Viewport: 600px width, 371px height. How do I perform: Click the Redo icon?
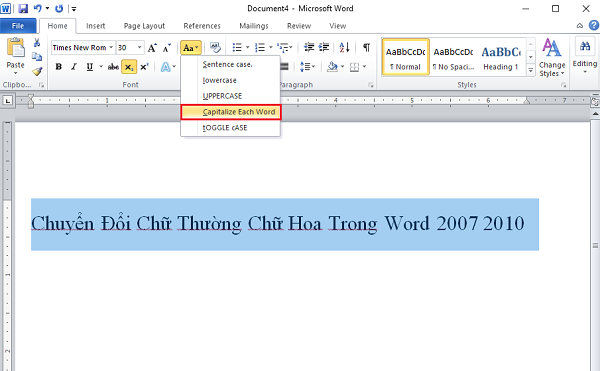coord(59,8)
